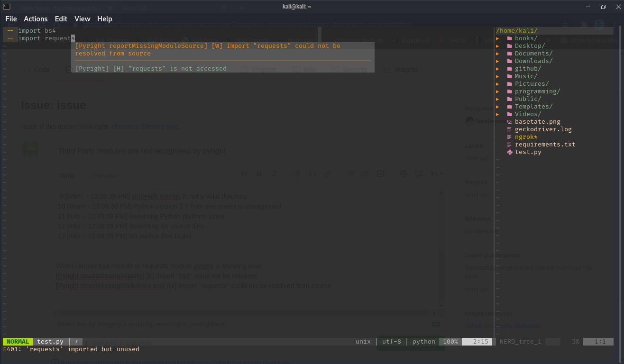This screenshot has width=624, height=364.
Task: Open the Actions menu
Action: tap(36, 19)
